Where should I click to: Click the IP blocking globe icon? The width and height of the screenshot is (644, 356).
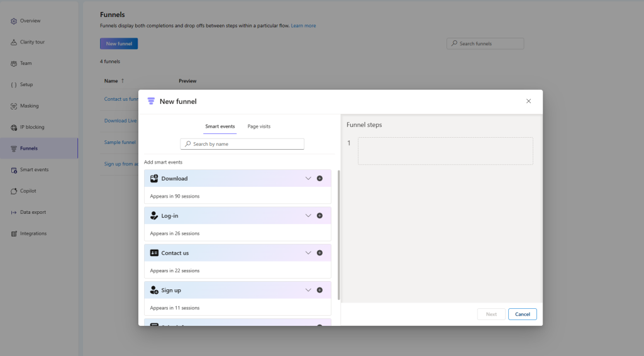point(14,127)
